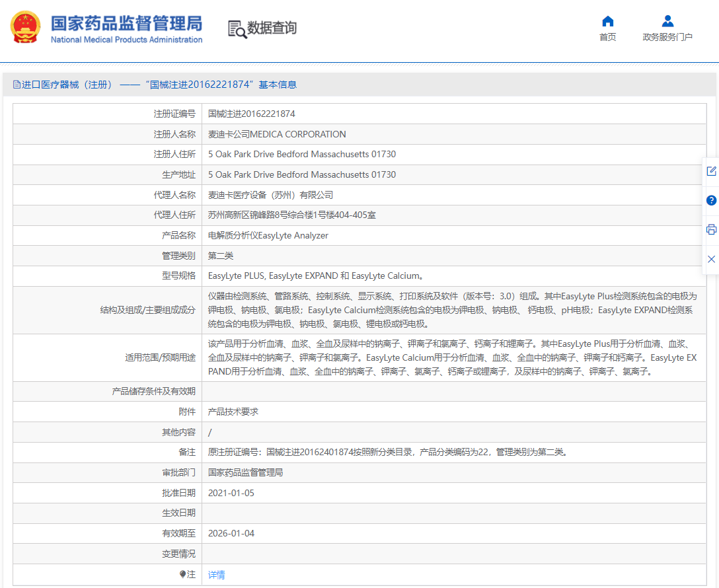Viewport: 719px width, 588px height.
Task: Select the 适用范围/预期用途 description text
Action: (x=453, y=357)
